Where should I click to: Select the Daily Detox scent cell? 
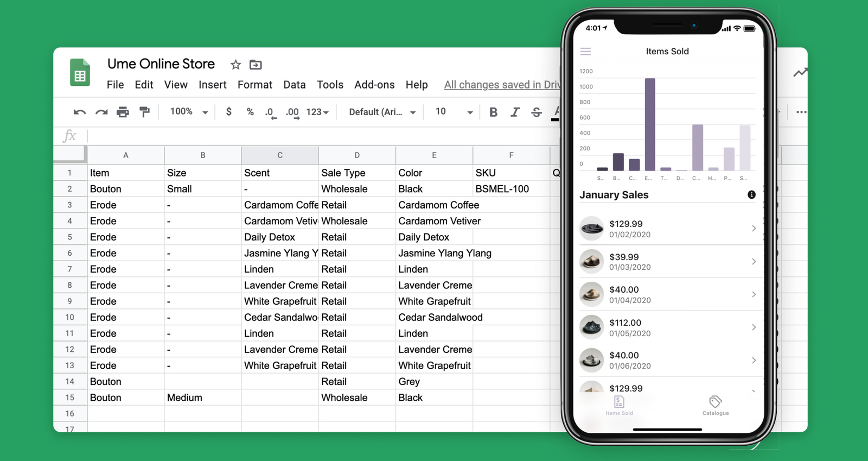[x=280, y=237]
